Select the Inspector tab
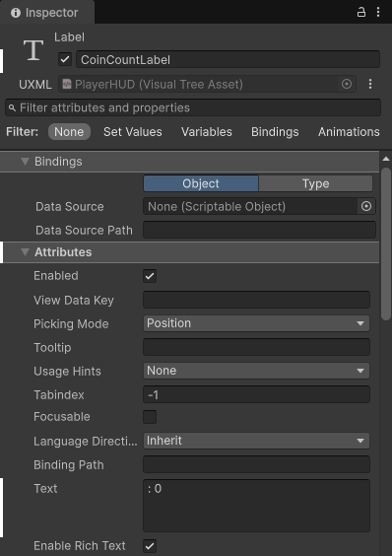Viewport: 392px width, 556px height. (x=47, y=13)
